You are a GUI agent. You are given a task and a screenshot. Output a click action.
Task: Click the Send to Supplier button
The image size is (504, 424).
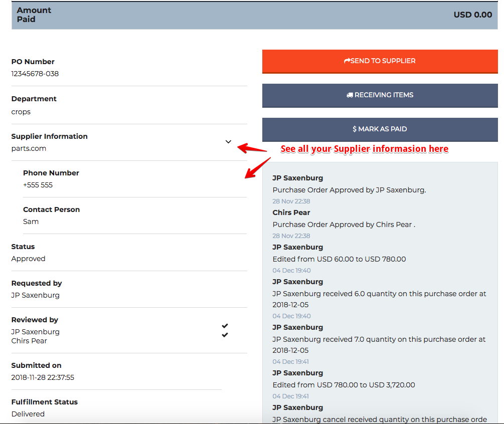(x=380, y=61)
